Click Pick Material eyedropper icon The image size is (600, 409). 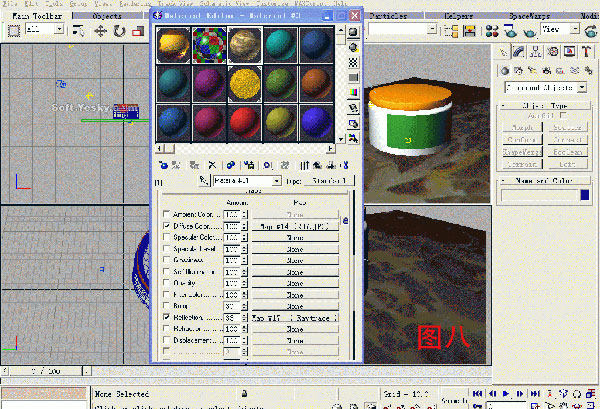[204, 180]
